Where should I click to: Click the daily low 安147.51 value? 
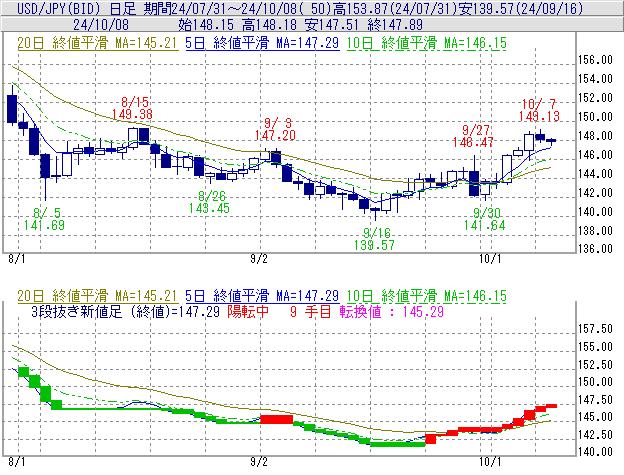pyautogui.click(x=332, y=25)
